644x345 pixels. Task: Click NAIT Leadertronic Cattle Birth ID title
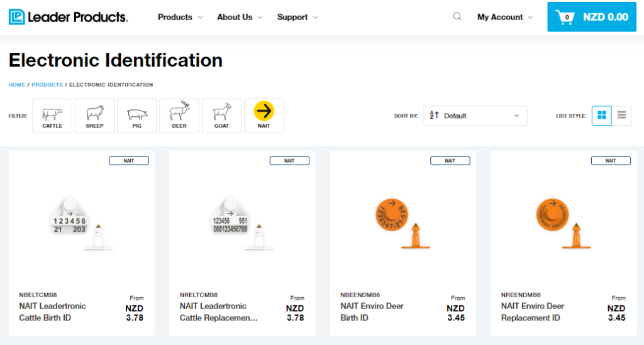point(53,312)
